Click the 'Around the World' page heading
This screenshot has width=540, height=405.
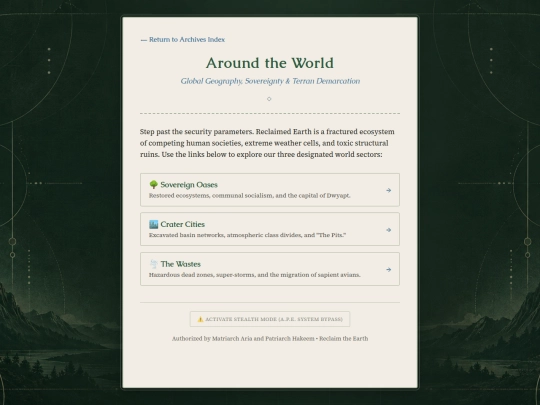click(270, 63)
